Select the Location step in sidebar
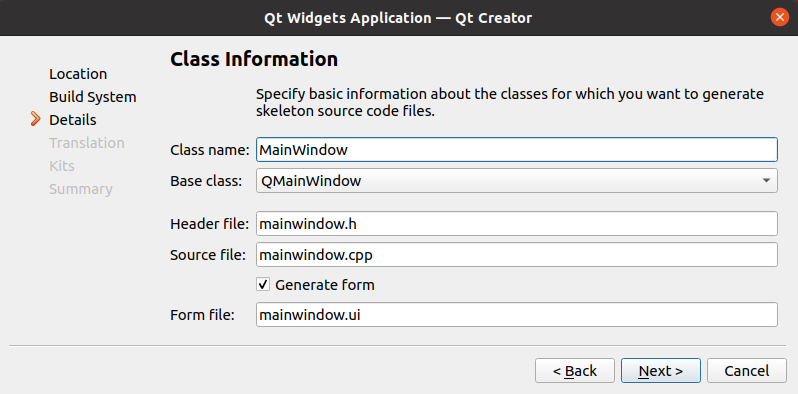 pos(78,74)
